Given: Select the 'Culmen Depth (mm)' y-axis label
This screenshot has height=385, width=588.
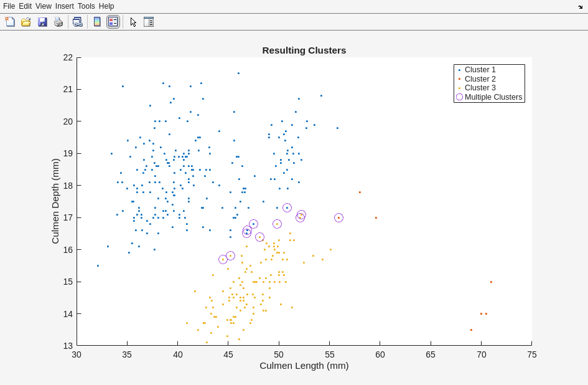Looking at the screenshot, I should [55, 201].
